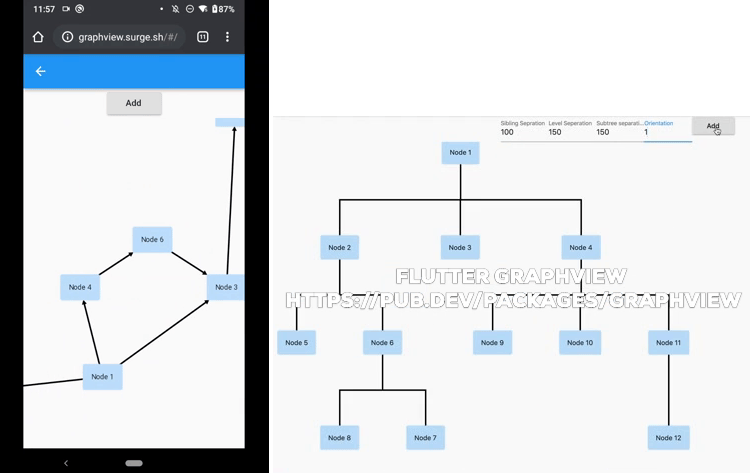Open the tab switcher showing 11 tabs
The width and height of the screenshot is (750, 473).
[202, 37]
